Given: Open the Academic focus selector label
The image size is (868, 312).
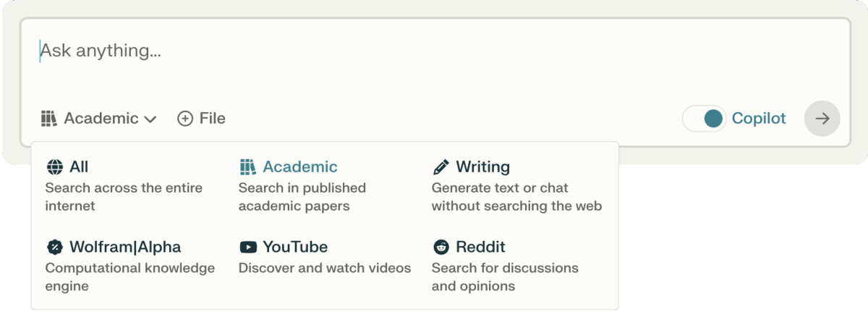Looking at the screenshot, I should point(101,119).
